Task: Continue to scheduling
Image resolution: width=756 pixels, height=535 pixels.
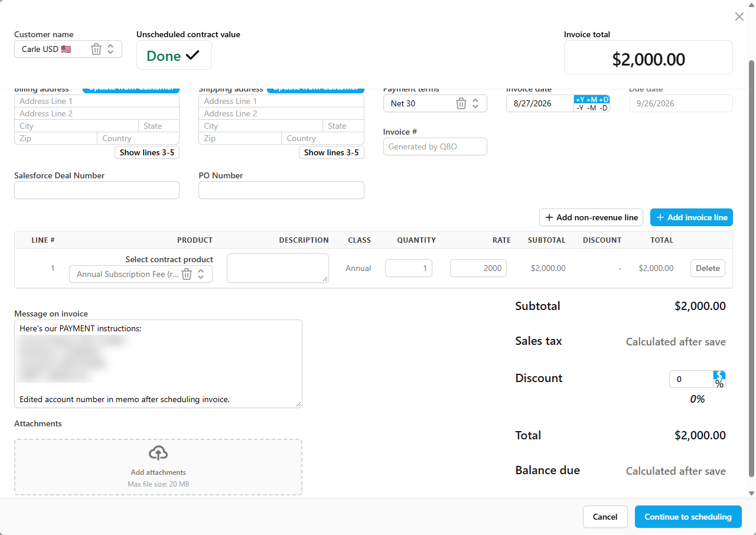Action: (x=688, y=517)
